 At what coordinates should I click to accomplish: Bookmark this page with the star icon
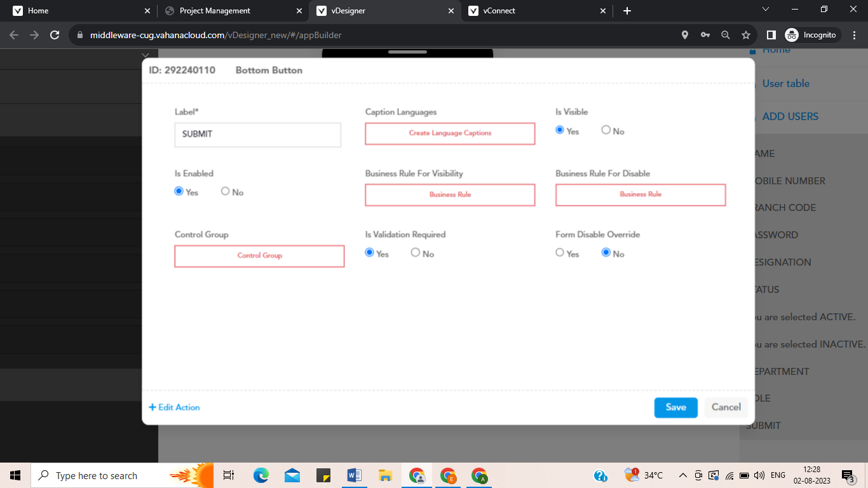pos(746,35)
